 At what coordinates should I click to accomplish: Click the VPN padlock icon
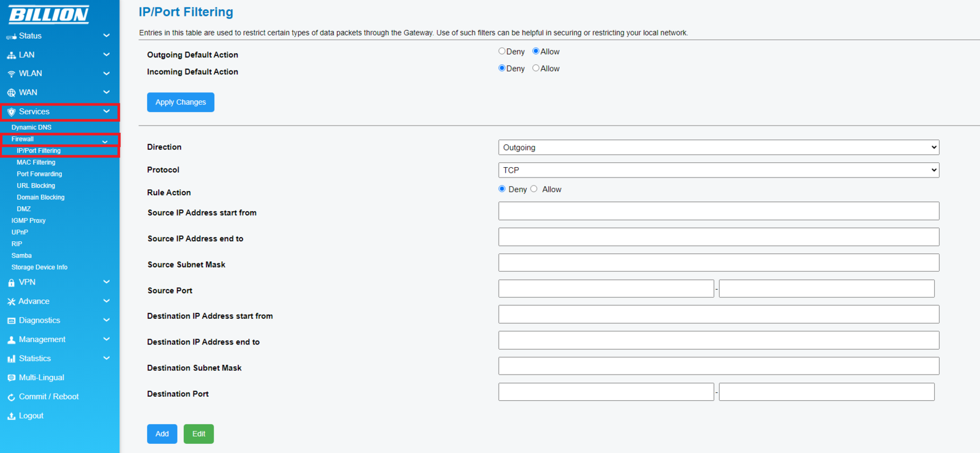11,283
